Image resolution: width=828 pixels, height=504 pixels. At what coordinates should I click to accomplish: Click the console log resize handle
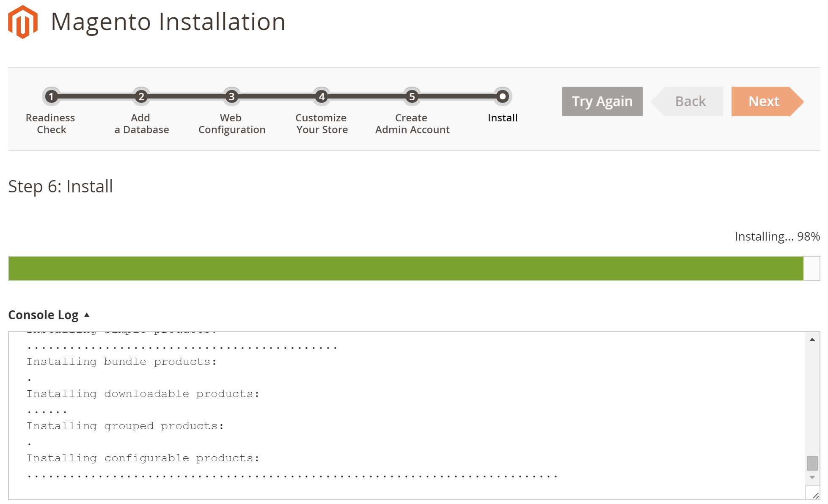(x=815, y=495)
